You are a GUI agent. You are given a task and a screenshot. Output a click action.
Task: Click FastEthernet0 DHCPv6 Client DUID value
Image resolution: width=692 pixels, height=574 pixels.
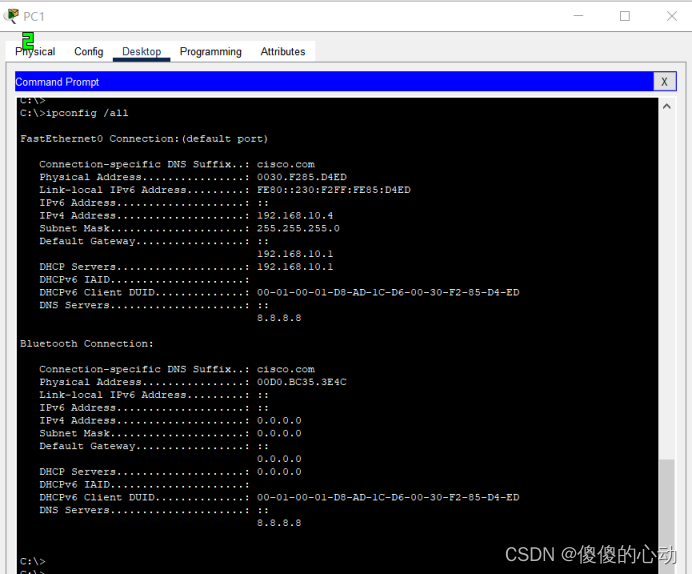point(388,292)
